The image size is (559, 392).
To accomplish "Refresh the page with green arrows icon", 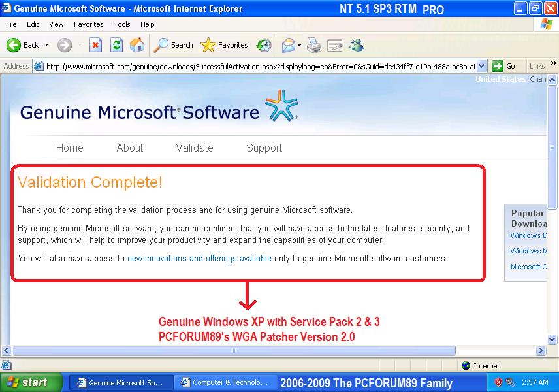I will (116, 45).
